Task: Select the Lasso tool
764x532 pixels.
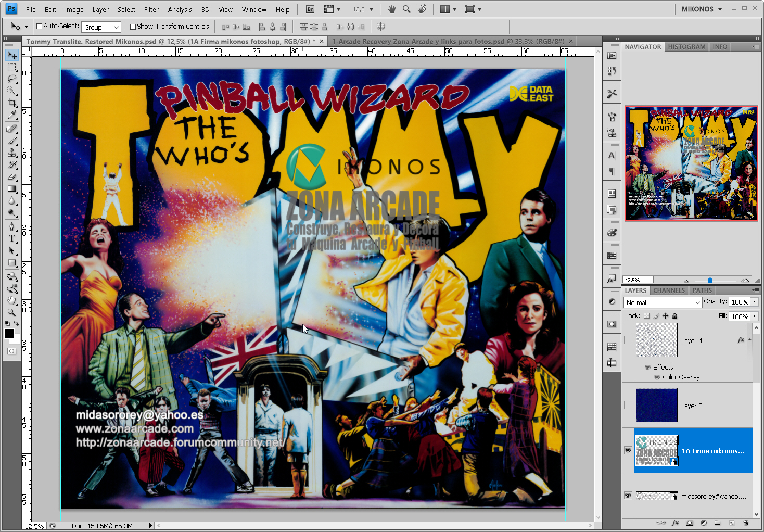Action: 11,79
